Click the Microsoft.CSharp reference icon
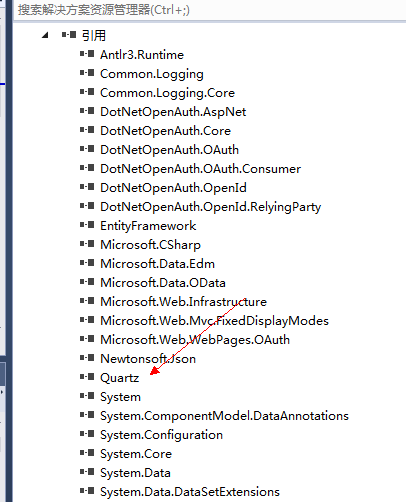Image resolution: width=406 pixels, height=502 pixels. (87, 244)
